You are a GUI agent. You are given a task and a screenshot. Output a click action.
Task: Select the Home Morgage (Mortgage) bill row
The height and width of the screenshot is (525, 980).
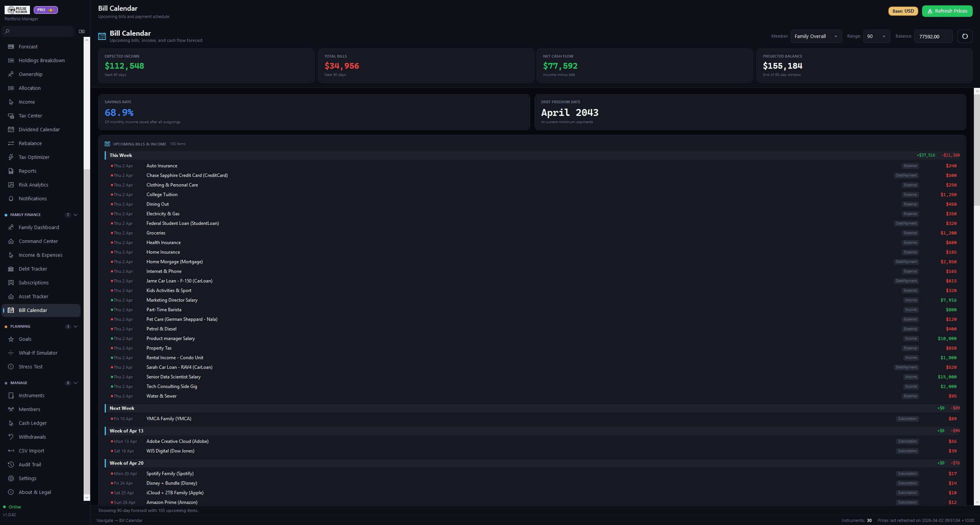point(175,262)
